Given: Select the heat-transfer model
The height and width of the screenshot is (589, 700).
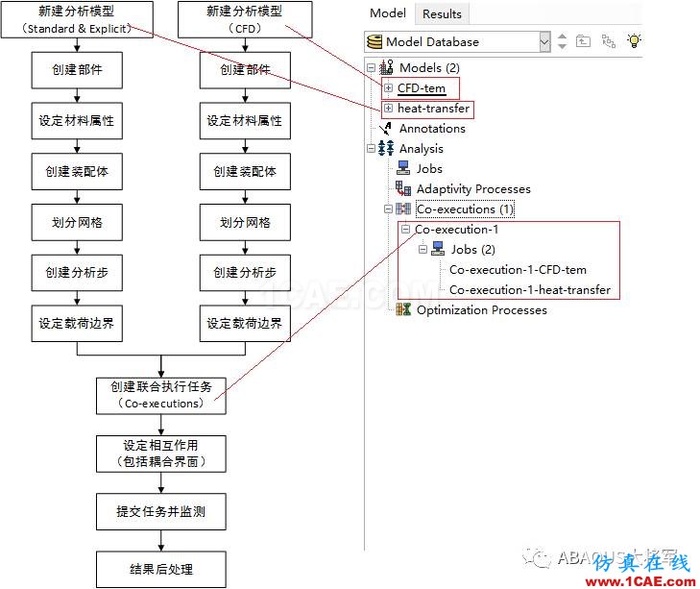Looking at the screenshot, I should 433,109.
